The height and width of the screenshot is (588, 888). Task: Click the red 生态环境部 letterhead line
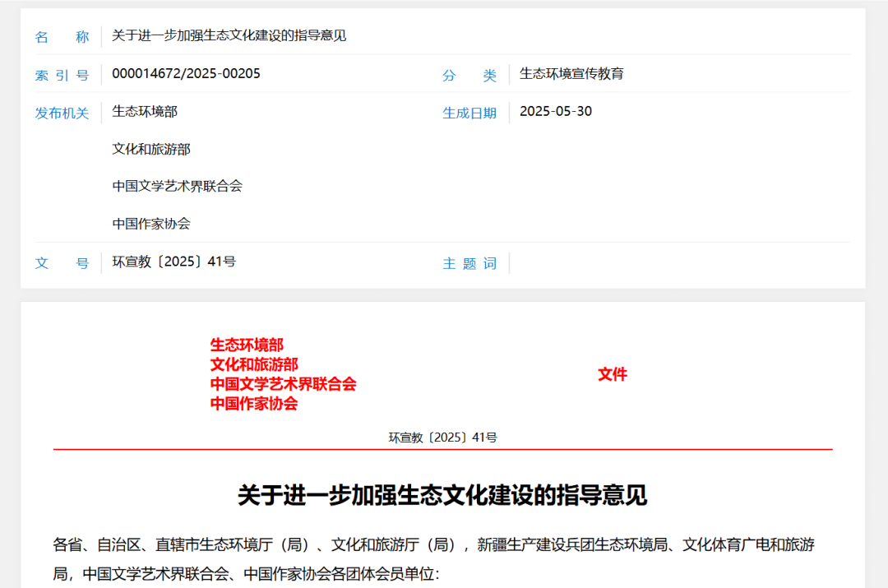(247, 345)
